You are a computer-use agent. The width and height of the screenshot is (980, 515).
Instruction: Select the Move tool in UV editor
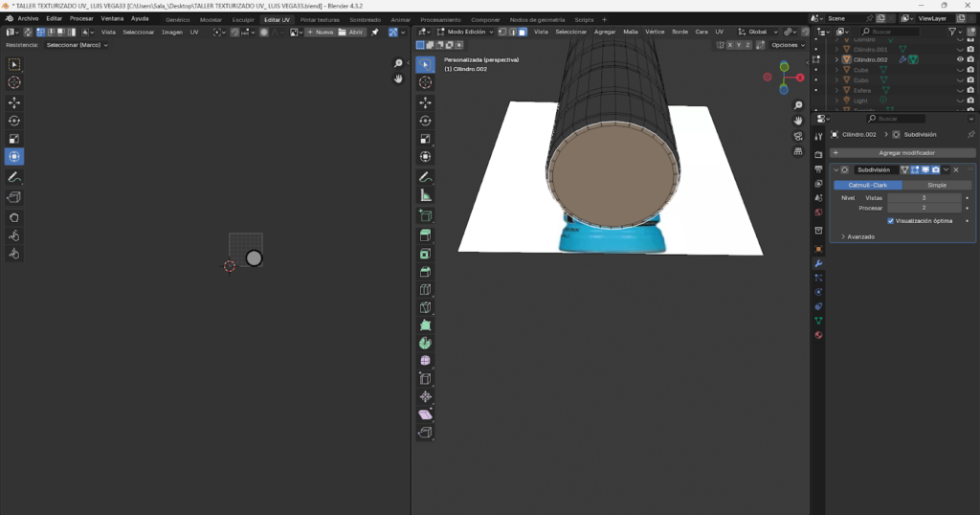pyautogui.click(x=13, y=102)
